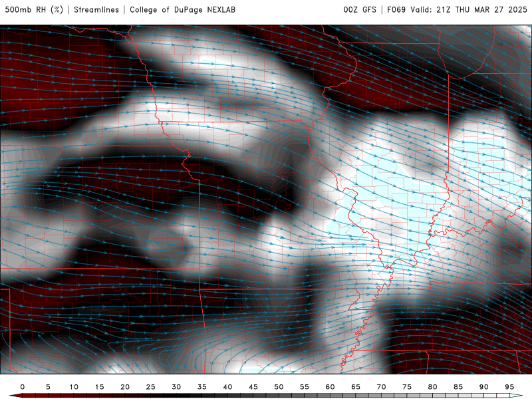Click the colorbar label "20"
Viewport: 532px width, 399px height.
coord(125,387)
